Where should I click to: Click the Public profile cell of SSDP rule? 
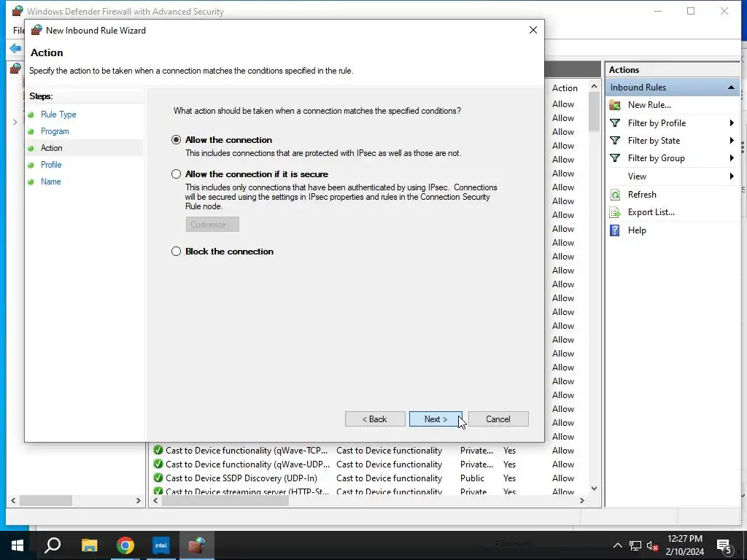pos(472,478)
